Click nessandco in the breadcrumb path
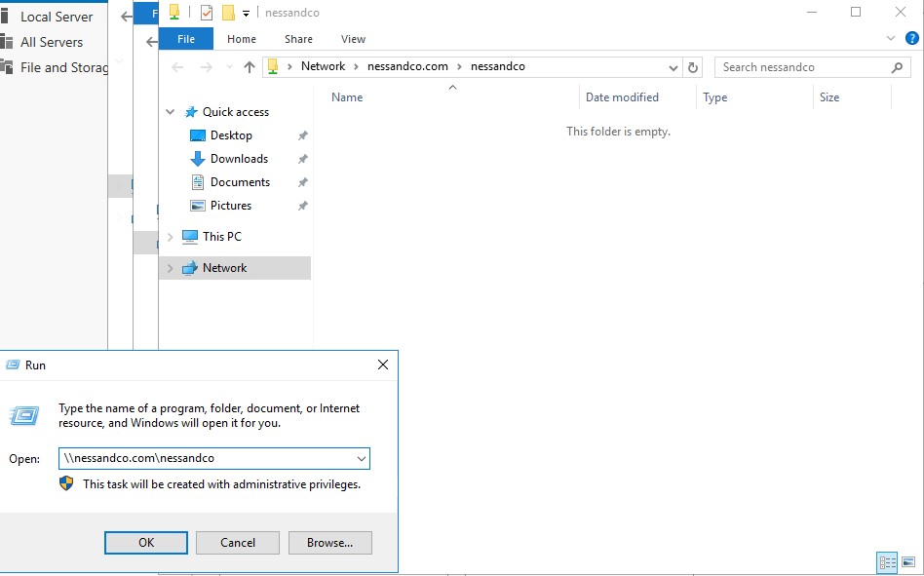The width and height of the screenshot is (924, 576). pos(498,66)
